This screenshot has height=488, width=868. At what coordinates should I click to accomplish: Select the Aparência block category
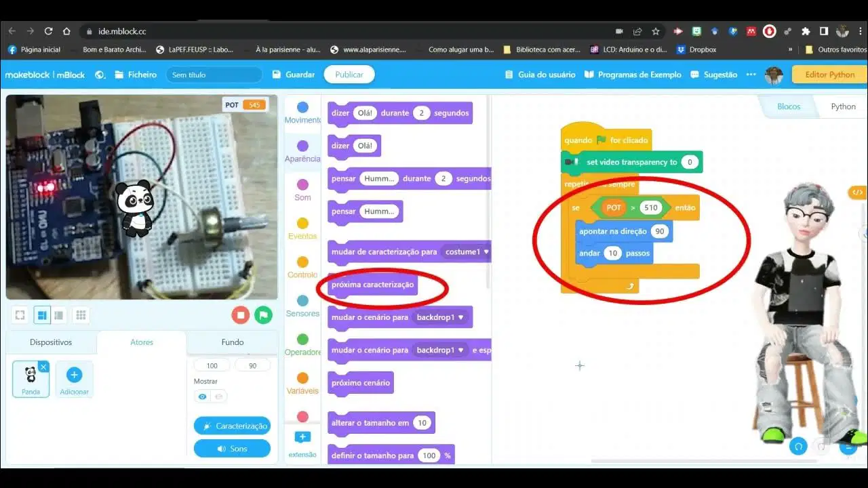[x=302, y=151]
